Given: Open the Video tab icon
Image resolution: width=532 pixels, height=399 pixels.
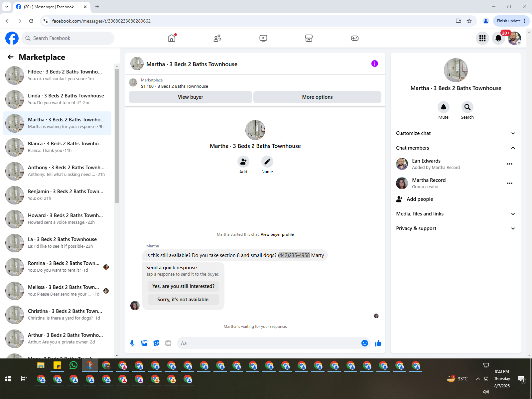Looking at the screenshot, I should [x=263, y=38].
